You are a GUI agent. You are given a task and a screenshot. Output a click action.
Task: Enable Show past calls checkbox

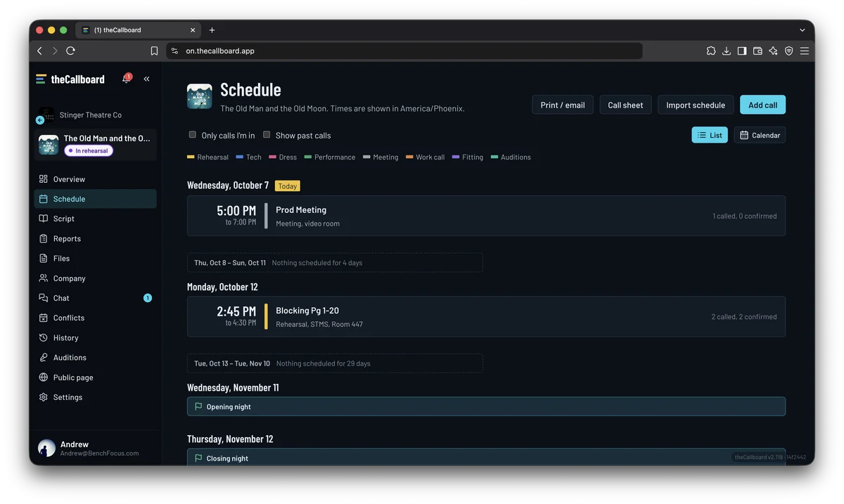coord(267,134)
